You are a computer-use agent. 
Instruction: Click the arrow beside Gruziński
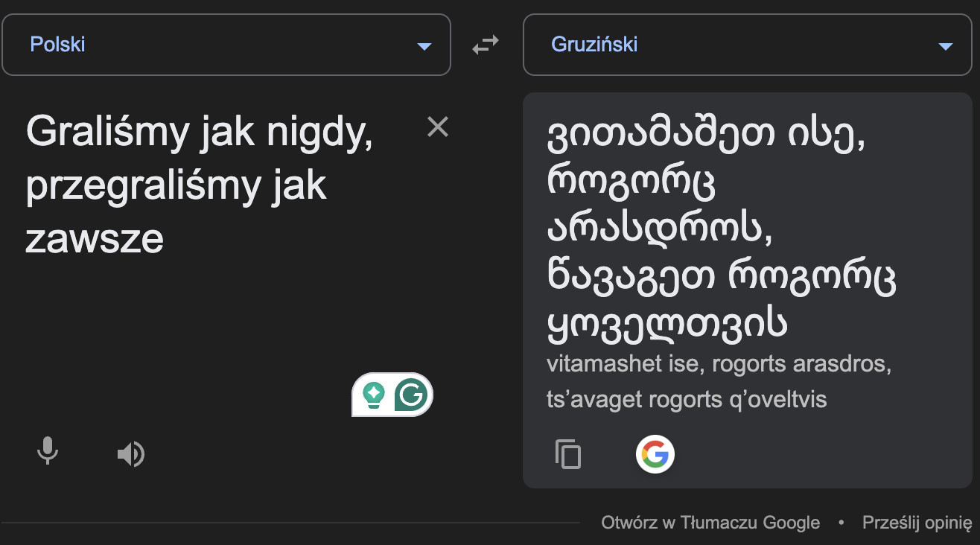(946, 46)
